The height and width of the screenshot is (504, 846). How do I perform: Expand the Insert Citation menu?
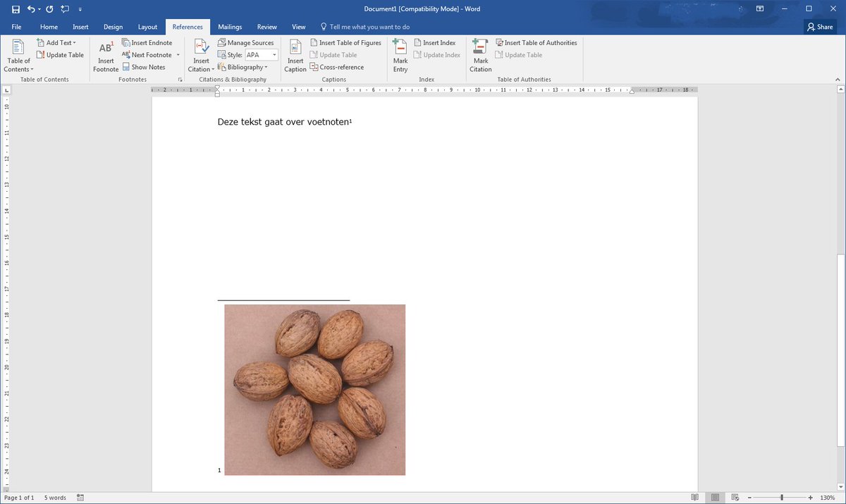coord(202,56)
